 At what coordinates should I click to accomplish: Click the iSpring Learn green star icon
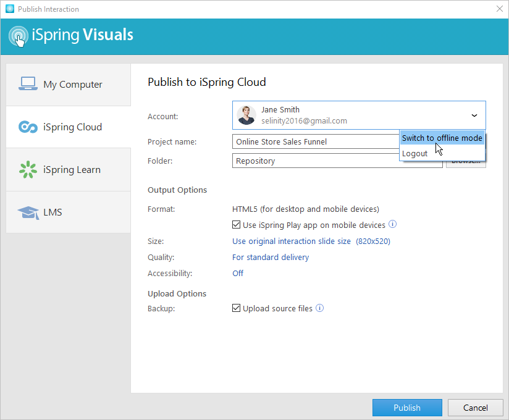(28, 170)
